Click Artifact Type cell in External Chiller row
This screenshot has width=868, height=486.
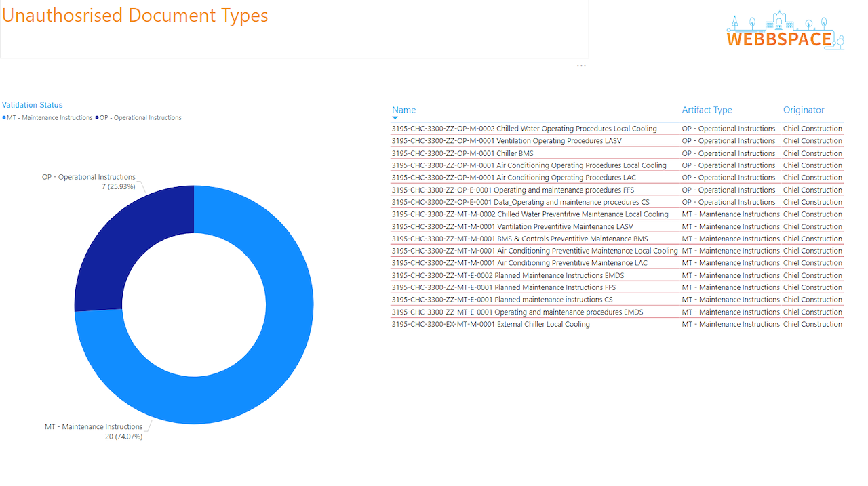(730, 324)
